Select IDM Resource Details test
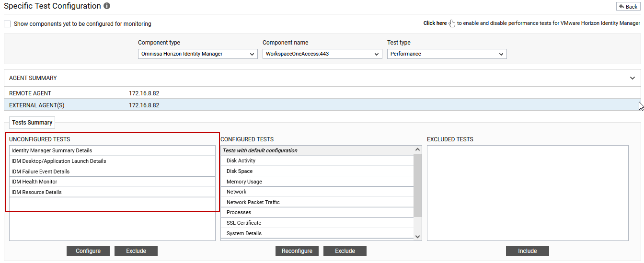Viewport: 644px width, 263px height. pos(113,192)
